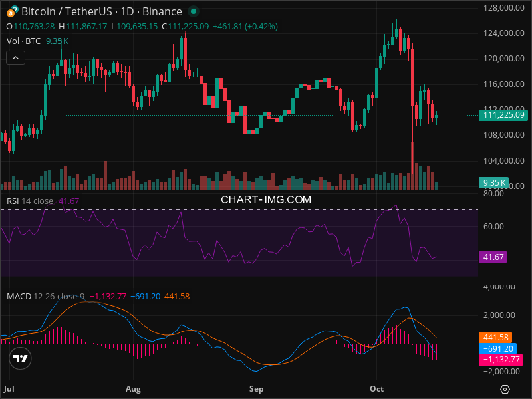Click the 9.35K volume tag on price axis
The height and width of the screenshot is (399, 532).
tap(495, 182)
